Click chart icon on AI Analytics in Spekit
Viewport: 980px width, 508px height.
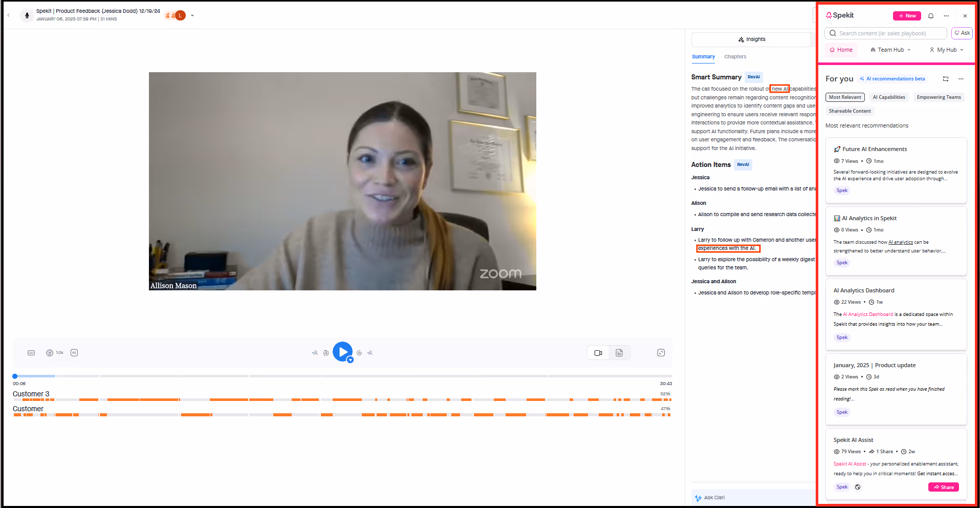[837, 219]
